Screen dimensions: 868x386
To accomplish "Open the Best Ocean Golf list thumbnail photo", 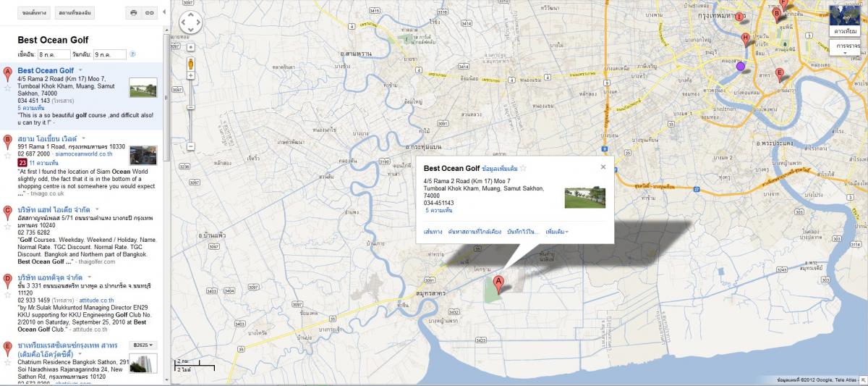I will coord(143,88).
